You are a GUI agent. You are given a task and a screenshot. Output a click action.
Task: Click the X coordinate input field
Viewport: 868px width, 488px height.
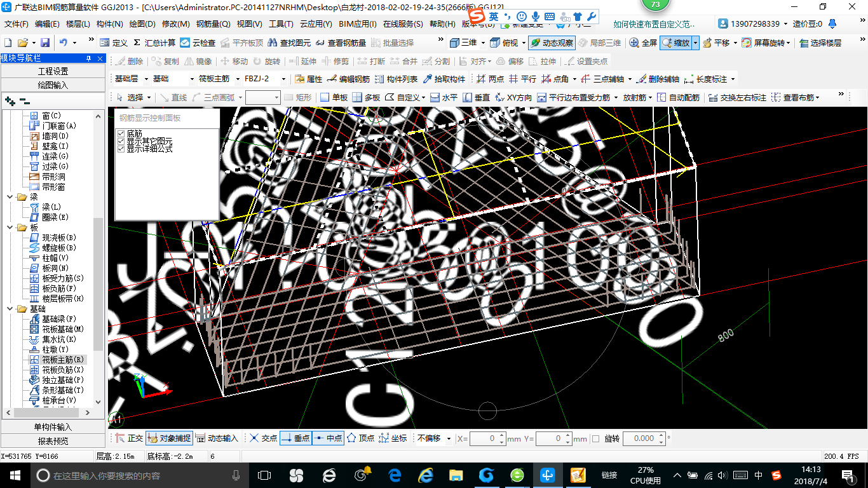487,438
